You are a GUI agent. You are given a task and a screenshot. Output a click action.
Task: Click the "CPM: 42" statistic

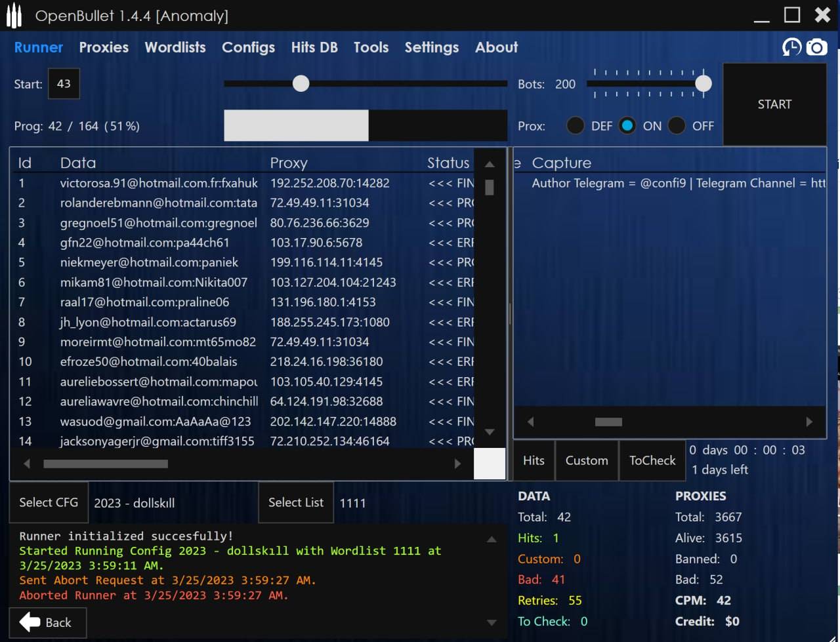pos(703,600)
